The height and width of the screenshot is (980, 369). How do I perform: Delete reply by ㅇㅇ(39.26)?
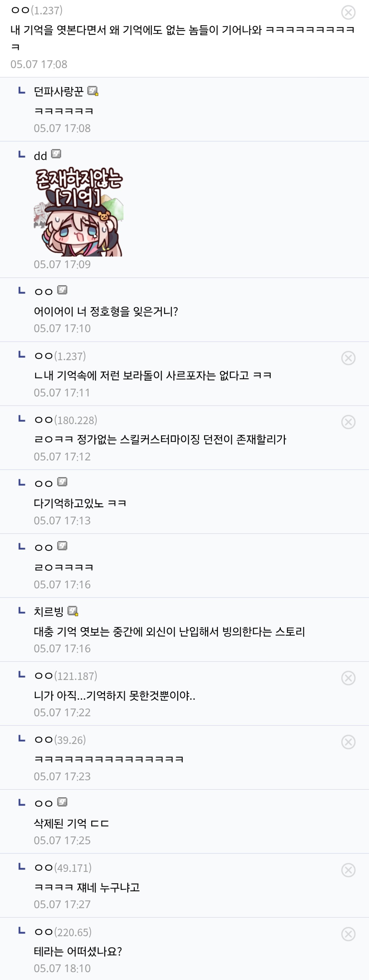[x=348, y=742]
